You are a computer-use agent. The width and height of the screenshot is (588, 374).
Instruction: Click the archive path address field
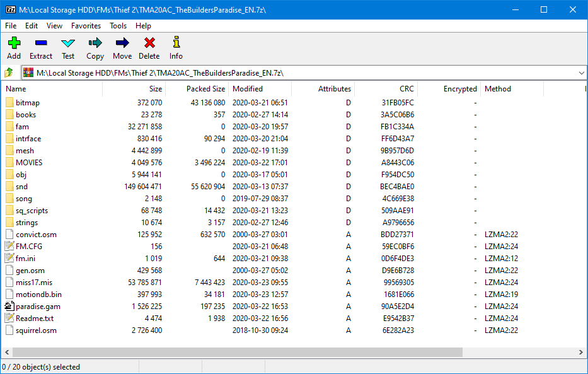pyautogui.click(x=303, y=73)
